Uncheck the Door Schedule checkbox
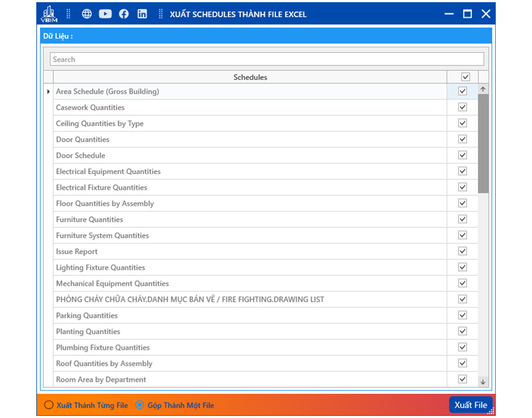The width and height of the screenshot is (532, 418). (462, 155)
